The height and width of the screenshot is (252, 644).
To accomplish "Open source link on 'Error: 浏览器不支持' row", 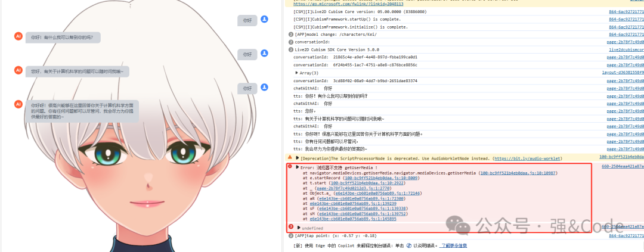I will [623, 167].
